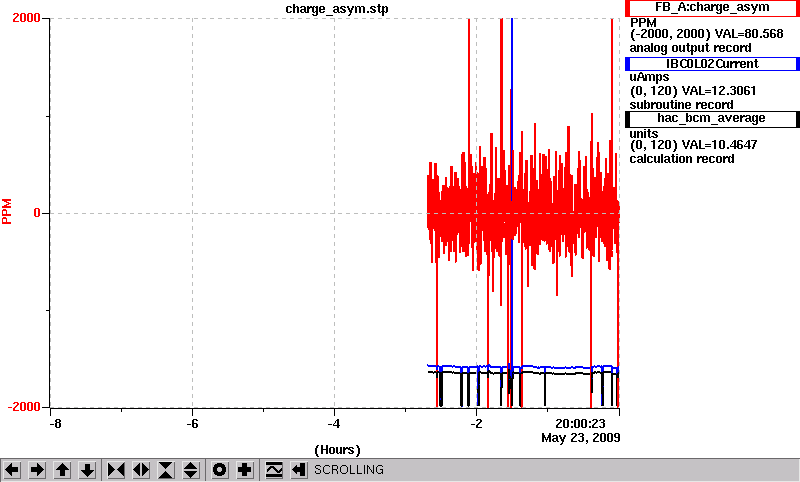Screen dimensions: 800x482
Task: Click the plus crosshair toolbar icon
Action: tap(245, 470)
